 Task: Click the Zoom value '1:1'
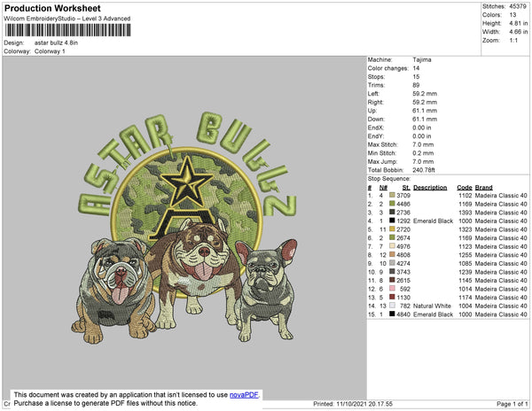tap(513, 41)
